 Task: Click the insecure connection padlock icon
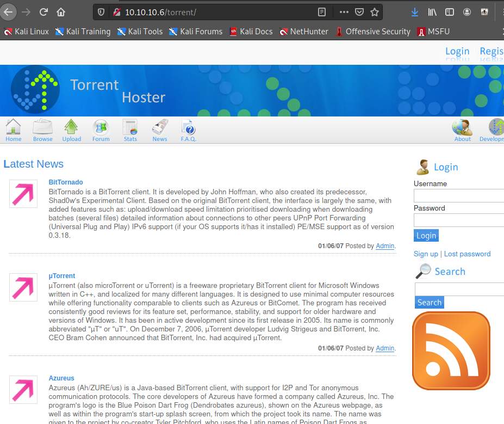[117, 12]
